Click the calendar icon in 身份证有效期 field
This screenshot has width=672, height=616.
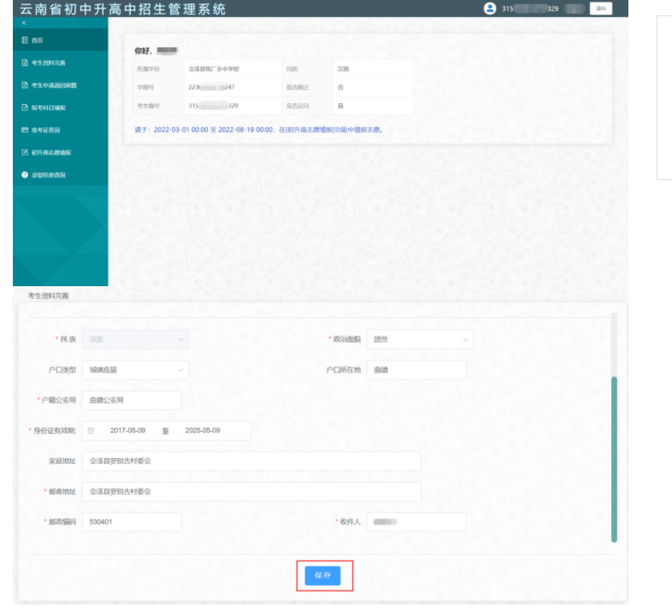[91, 431]
